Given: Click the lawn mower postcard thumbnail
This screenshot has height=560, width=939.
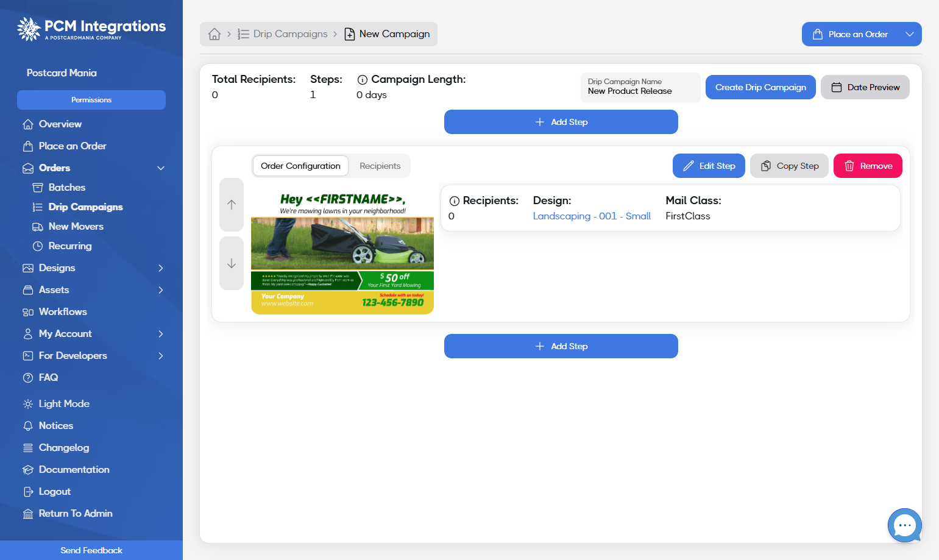Looking at the screenshot, I should click(x=342, y=250).
